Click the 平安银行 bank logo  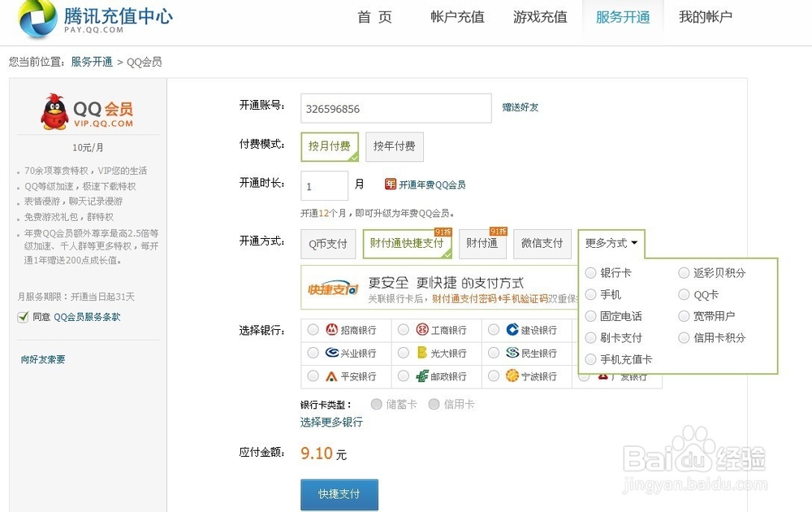[331, 376]
